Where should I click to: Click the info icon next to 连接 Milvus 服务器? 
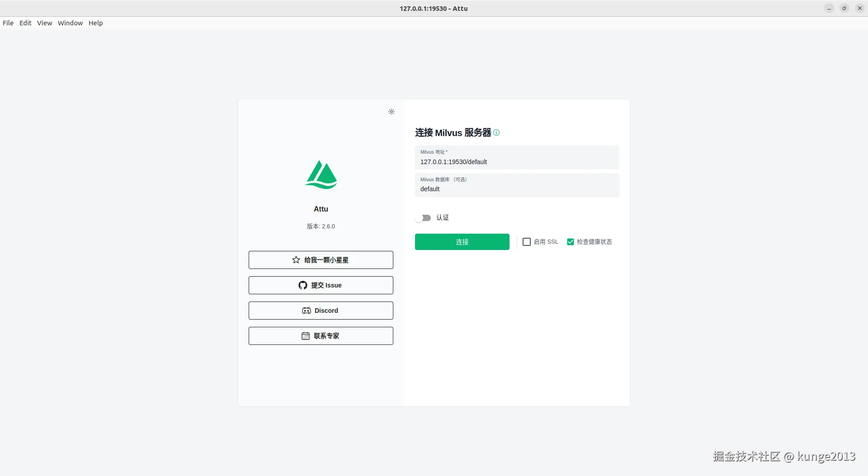pyautogui.click(x=496, y=132)
